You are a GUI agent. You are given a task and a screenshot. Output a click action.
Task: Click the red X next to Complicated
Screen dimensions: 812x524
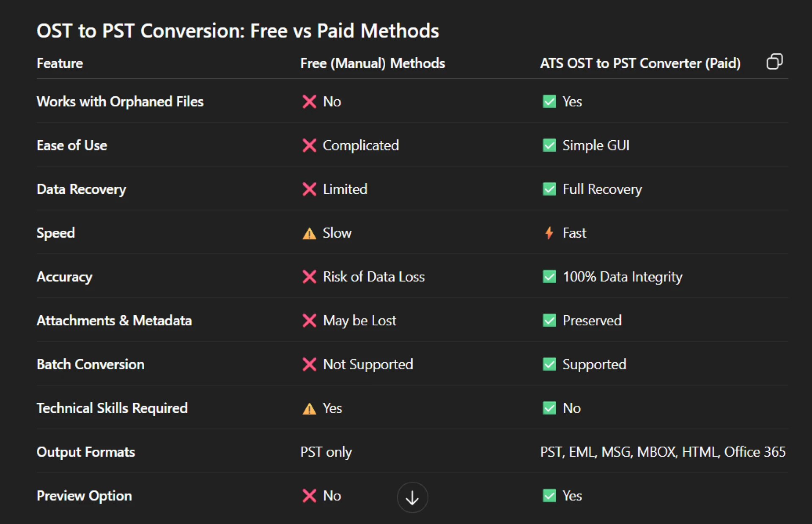click(309, 145)
